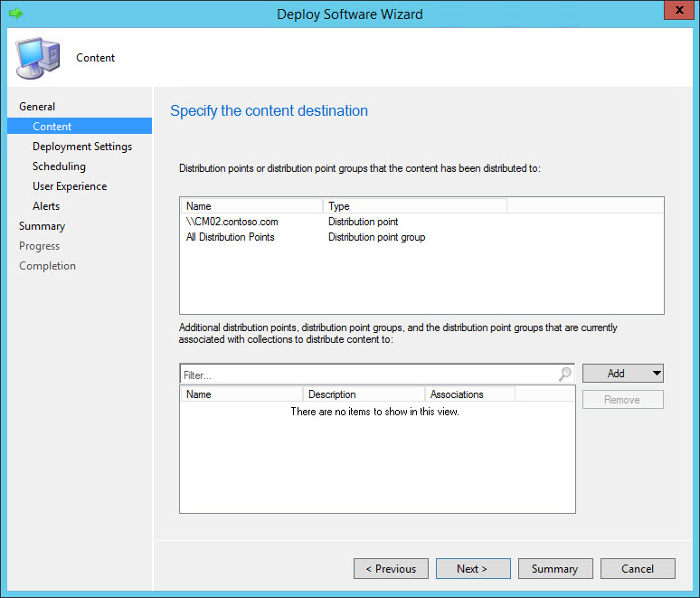Switch to the User Experience page
This screenshot has width=700, height=598.
coord(70,186)
